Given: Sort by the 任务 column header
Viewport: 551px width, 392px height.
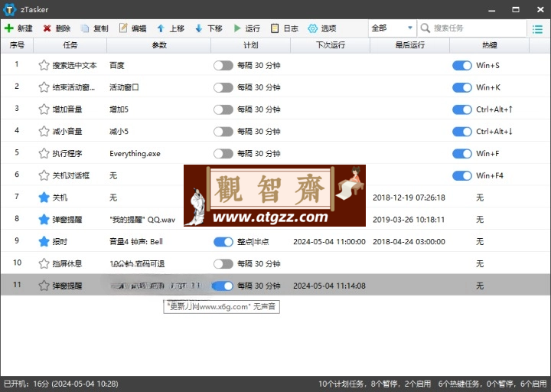Looking at the screenshot, I should (70, 45).
